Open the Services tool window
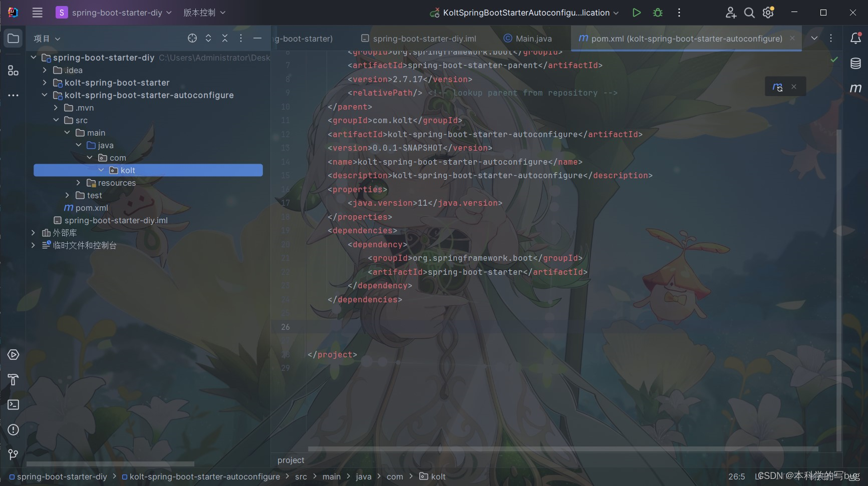The height and width of the screenshot is (486, 868). coord(14,355)
